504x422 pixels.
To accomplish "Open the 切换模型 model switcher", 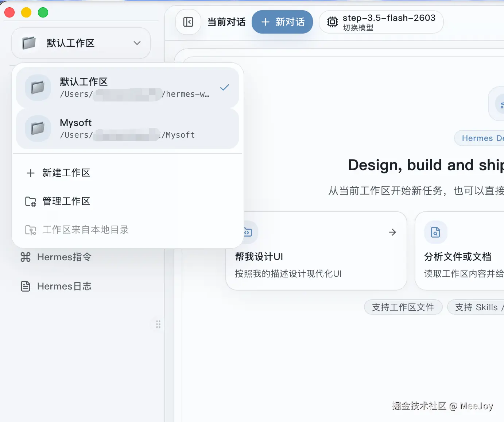I will [x=381, y=22].
